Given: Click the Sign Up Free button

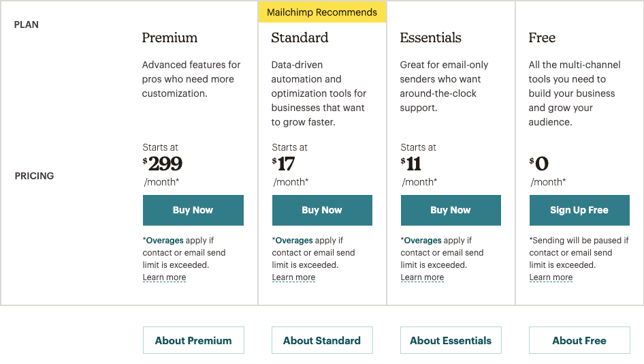Looking at the screenshot, I should [x=579, y=210].
